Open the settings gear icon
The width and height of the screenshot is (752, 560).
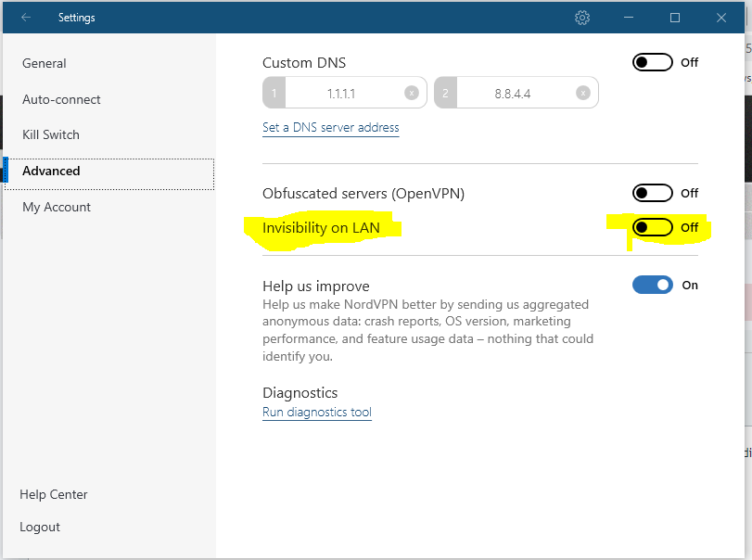(x=581, y=18)
